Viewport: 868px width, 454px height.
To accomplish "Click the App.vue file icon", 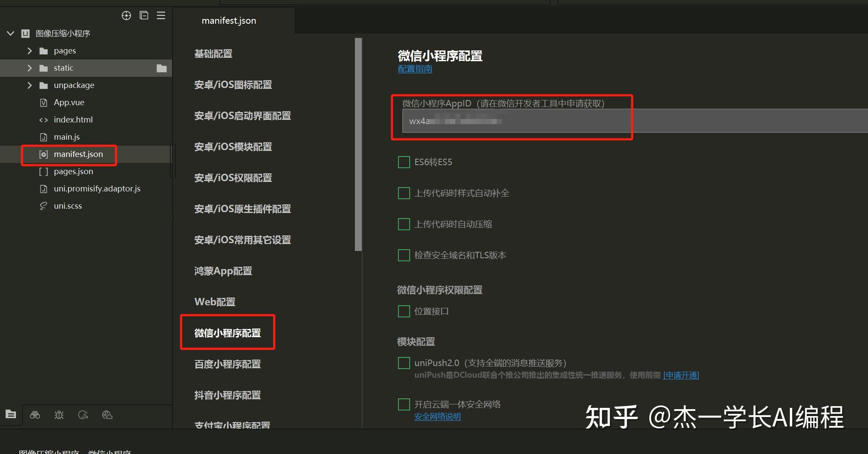I will click(44, 103).
